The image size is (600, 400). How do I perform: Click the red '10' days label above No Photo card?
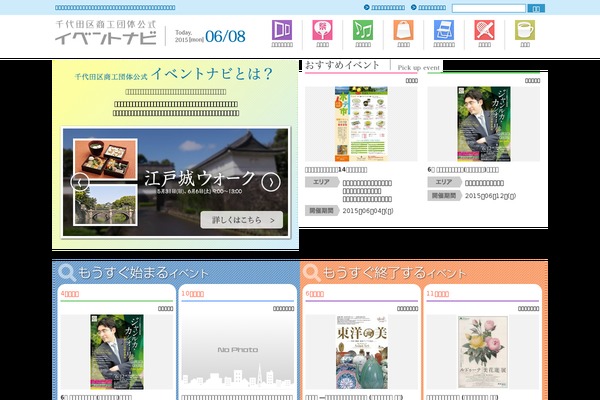coord(192,294)
